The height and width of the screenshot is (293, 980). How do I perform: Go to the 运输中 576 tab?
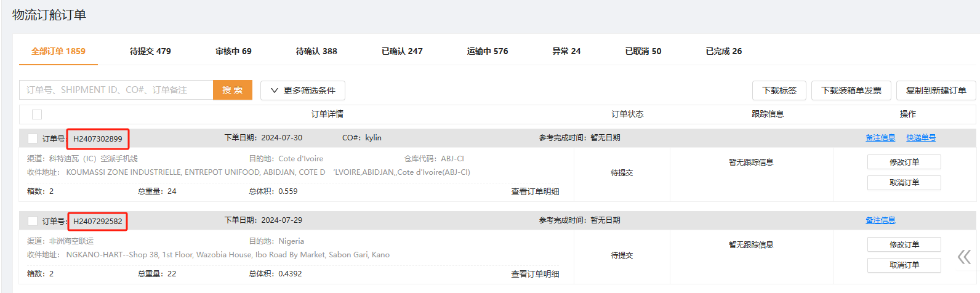488,51
